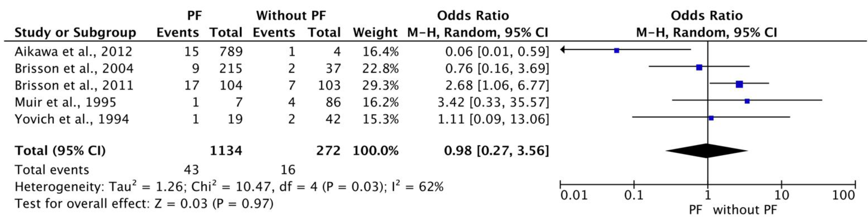Select the Study or Subgroup column header
Viewport: 868px width, 218px height.
(75, 33)
